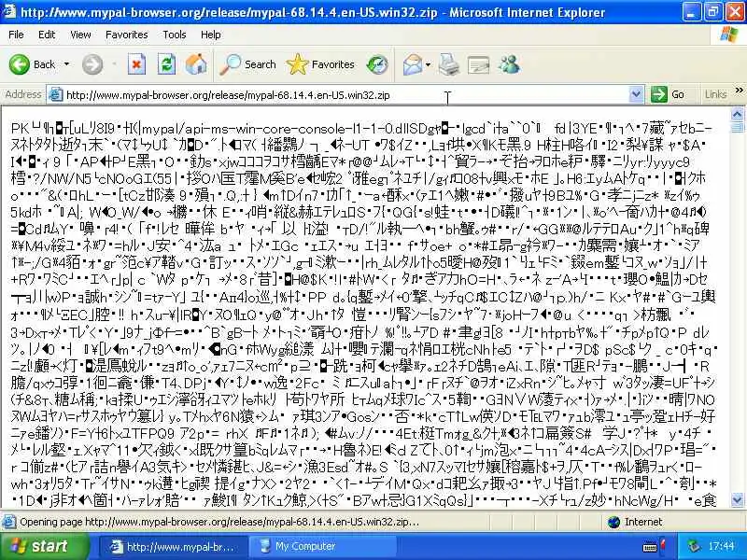The height and width of the screenshot is (560, 747).
Task: Open the Favorites menu
Action: tap(127, 35)
